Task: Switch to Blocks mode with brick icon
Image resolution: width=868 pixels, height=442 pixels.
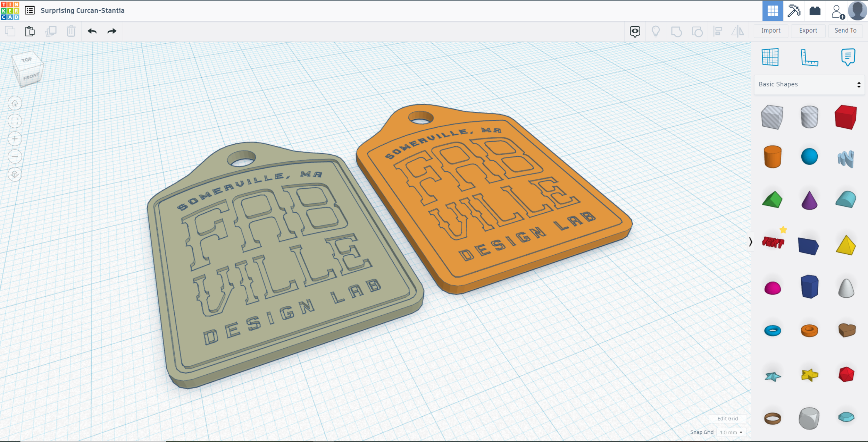Action: (815, 11)
